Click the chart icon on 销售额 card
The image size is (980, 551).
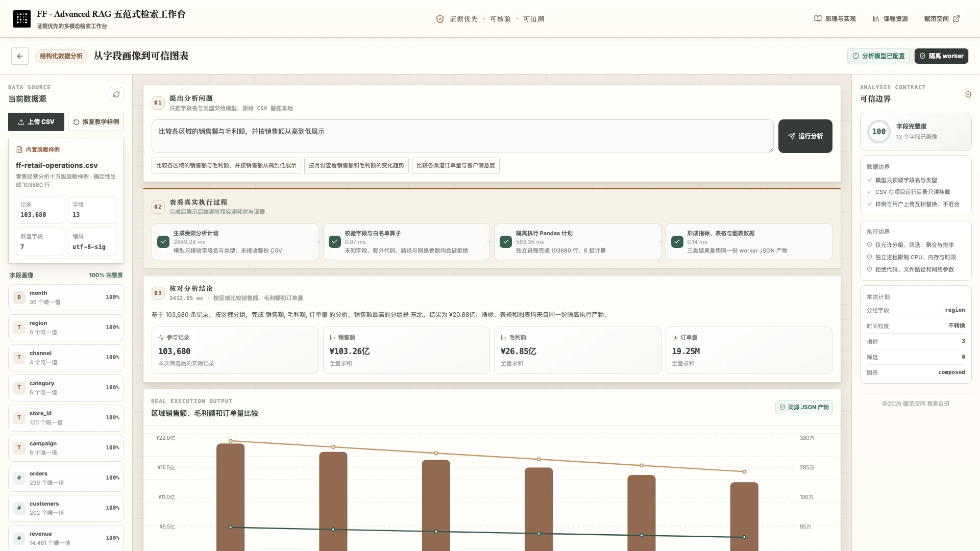tap(333, 338)
